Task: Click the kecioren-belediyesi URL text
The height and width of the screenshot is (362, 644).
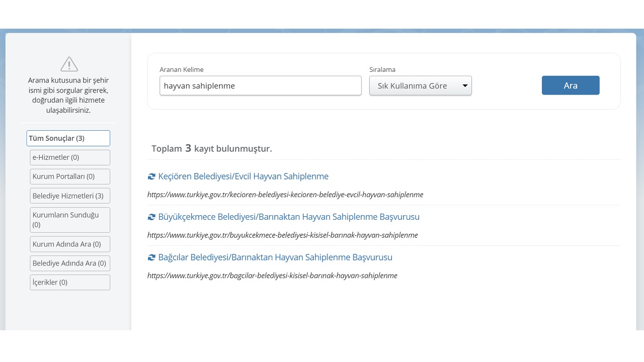Action: pos(285,195)
